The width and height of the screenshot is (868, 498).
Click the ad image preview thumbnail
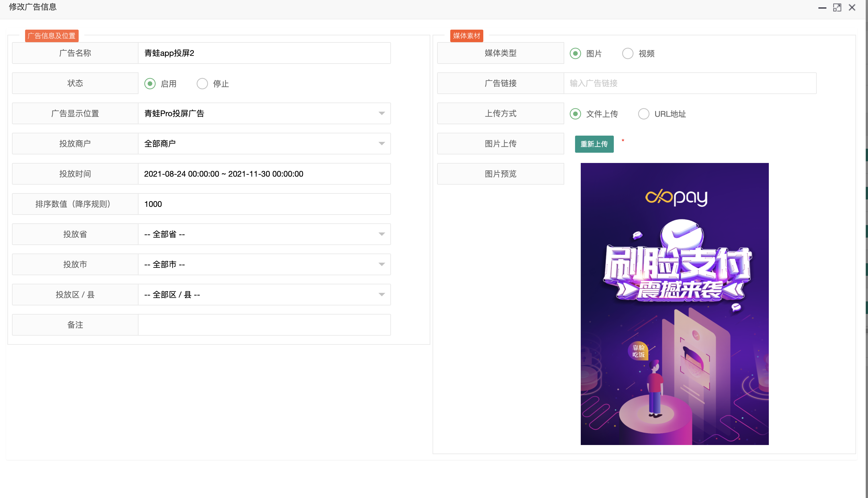tap(675, 304)
